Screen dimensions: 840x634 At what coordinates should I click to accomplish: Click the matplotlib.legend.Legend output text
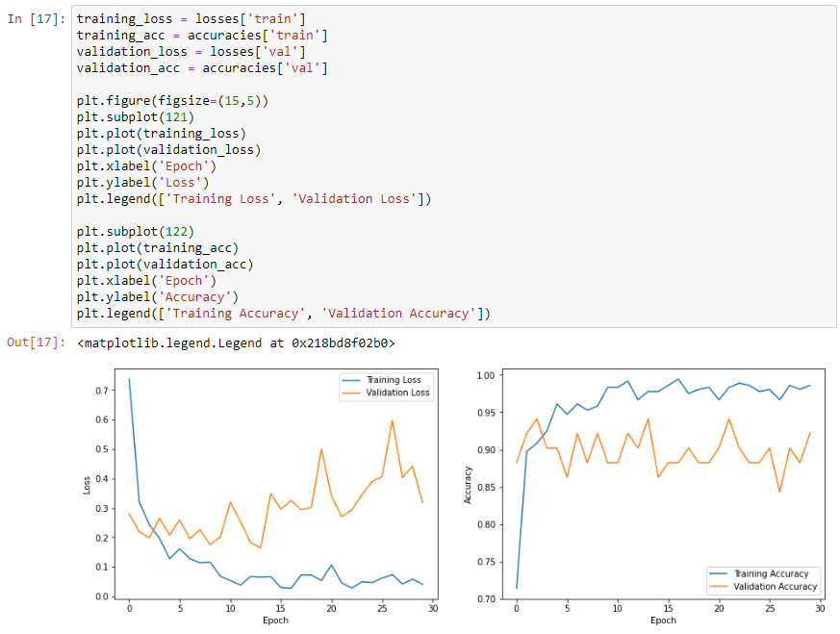click(236, 343)
